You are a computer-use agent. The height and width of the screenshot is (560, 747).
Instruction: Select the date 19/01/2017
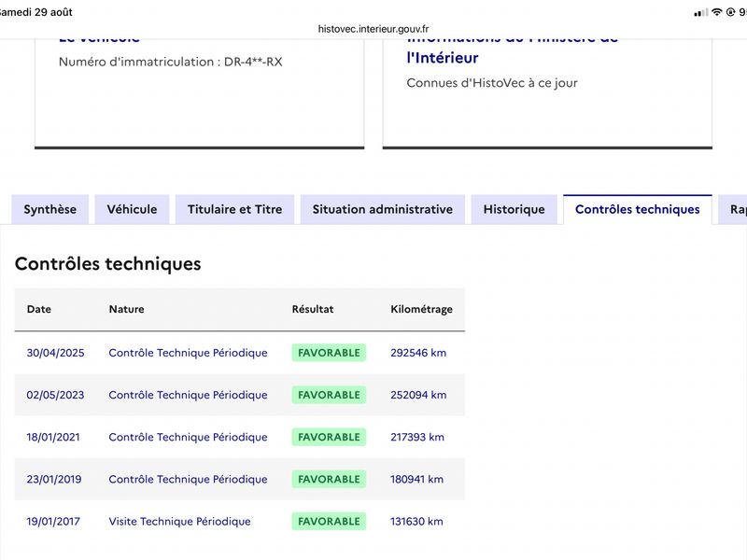(x=53, y=522)
